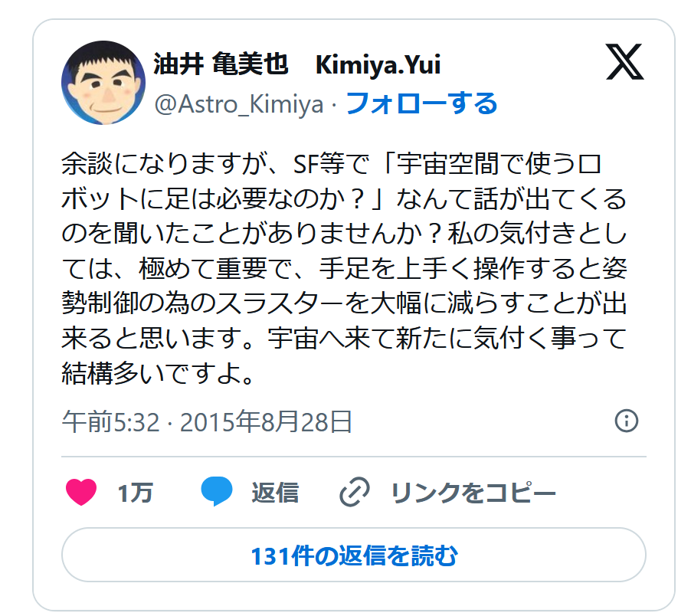This screenshot has width=691, height=616.
Task: Click the 1万 like count
Action: tap(135, 493)
